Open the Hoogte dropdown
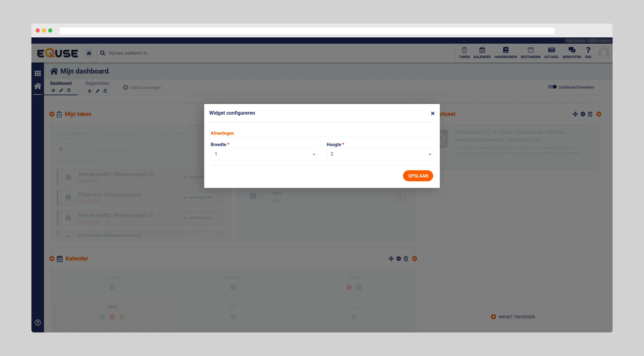Image resolution: width=644 pixels, height=356 pixels. (379, 154)
